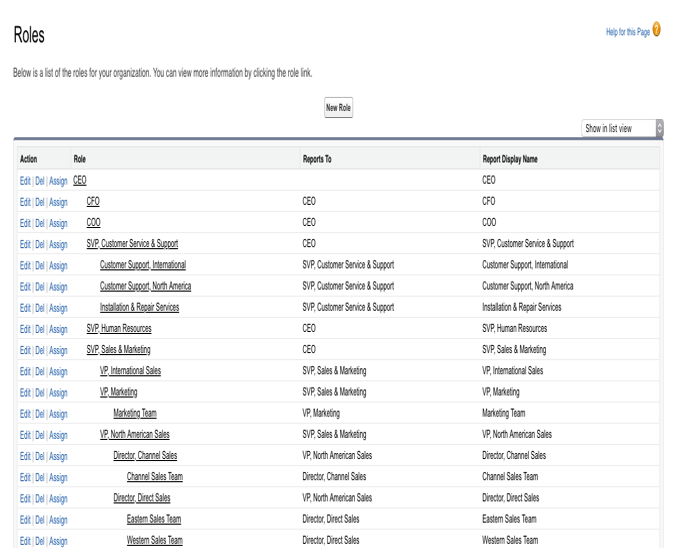Screen dimensions: 673x558
Task: Assign users to VP, International Sales
Action: [x=58, y=372]
